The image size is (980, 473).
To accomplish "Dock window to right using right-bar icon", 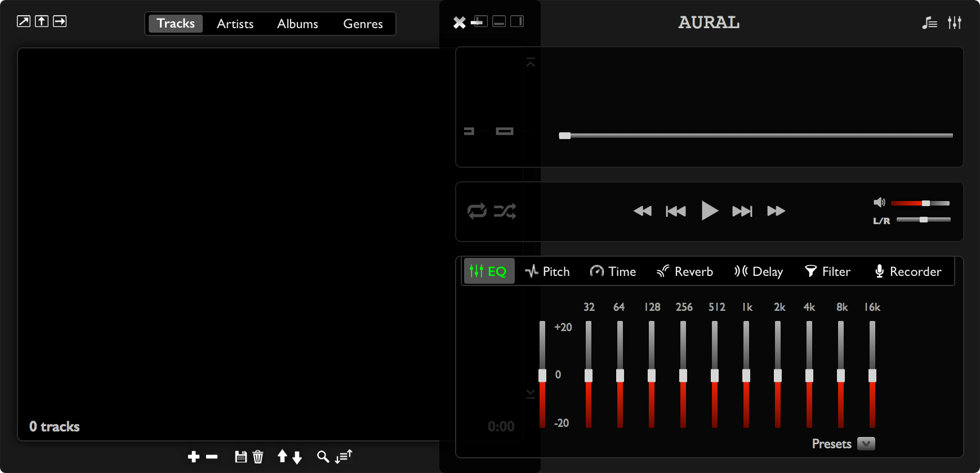I will click(517, 21).
